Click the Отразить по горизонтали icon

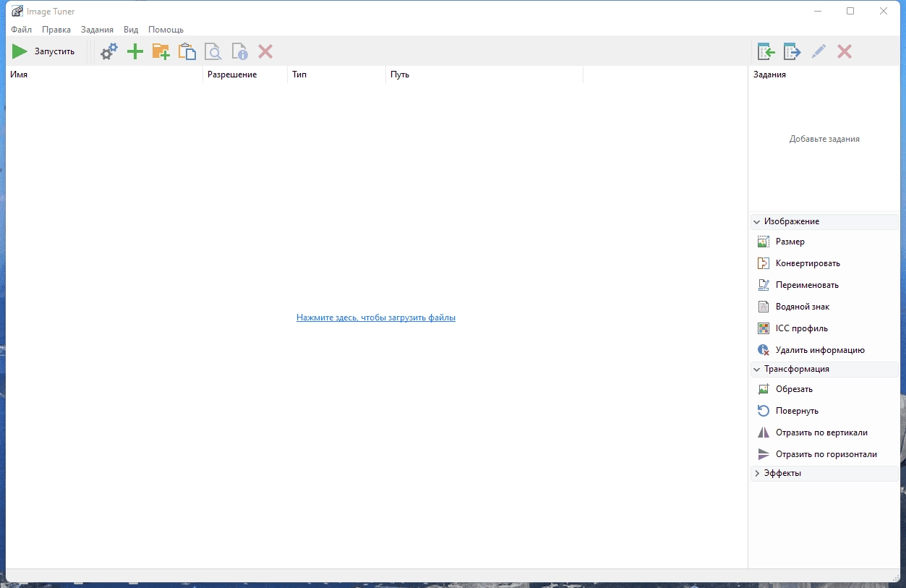coord(763,454)
